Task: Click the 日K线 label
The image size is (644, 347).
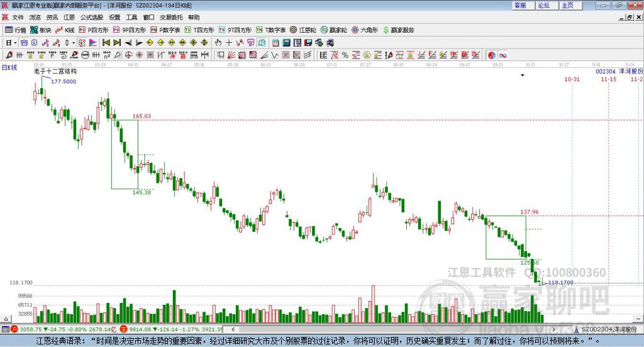Action: (x=9, y=67)
